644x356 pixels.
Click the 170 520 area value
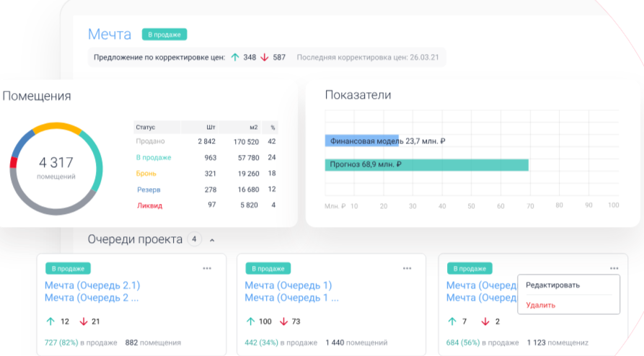click(x=246, y=142)
